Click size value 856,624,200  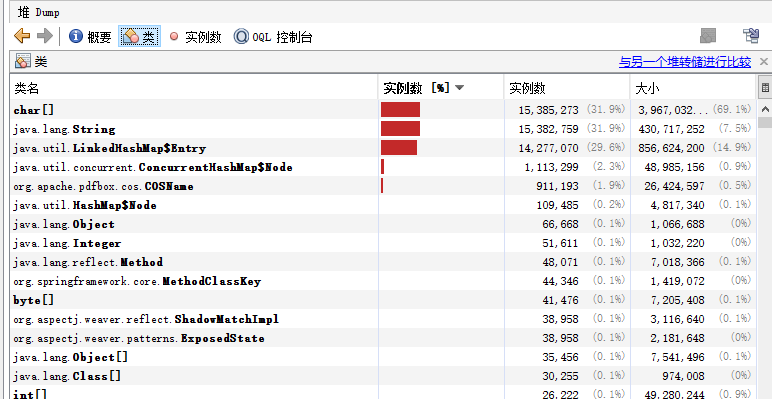coord(672,148)
